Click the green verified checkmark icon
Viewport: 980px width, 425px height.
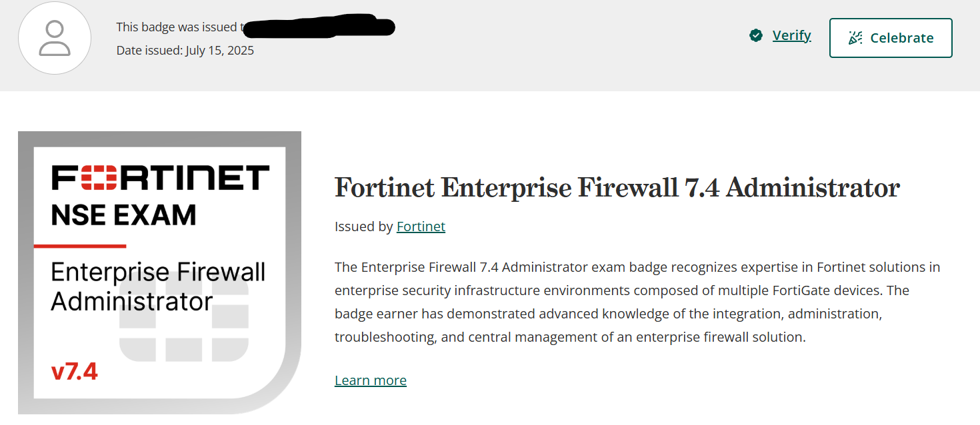[x=756, y=35]
